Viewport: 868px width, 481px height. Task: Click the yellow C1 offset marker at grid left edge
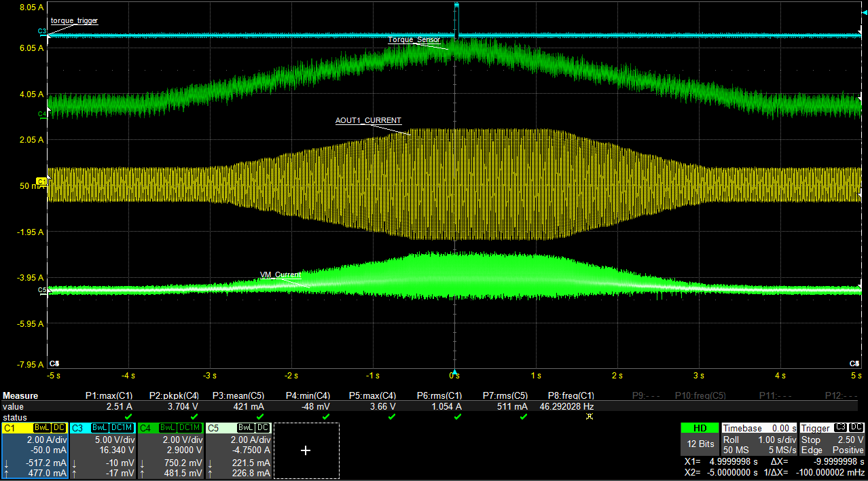tap(42, 181)
